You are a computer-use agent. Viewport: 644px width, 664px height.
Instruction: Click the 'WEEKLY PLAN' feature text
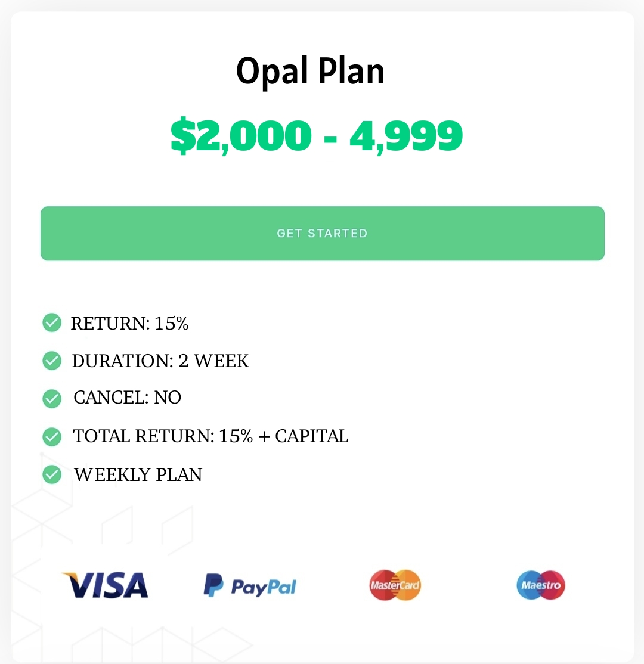tap(138, 474)
